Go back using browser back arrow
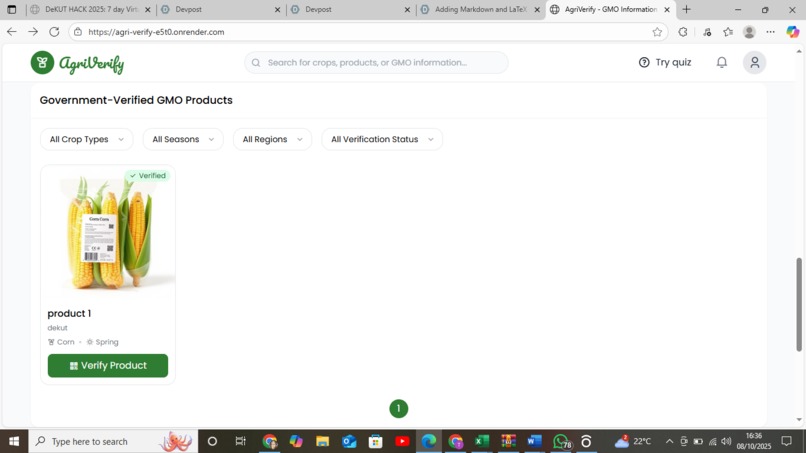The height and width of the screenshot is (453, 806). [x=12, y=32]
